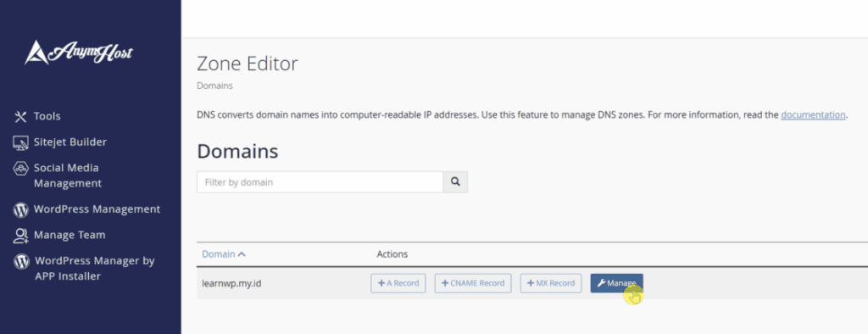
Task: Click the AnymHost logo
Action: click(x=79, y=53)
